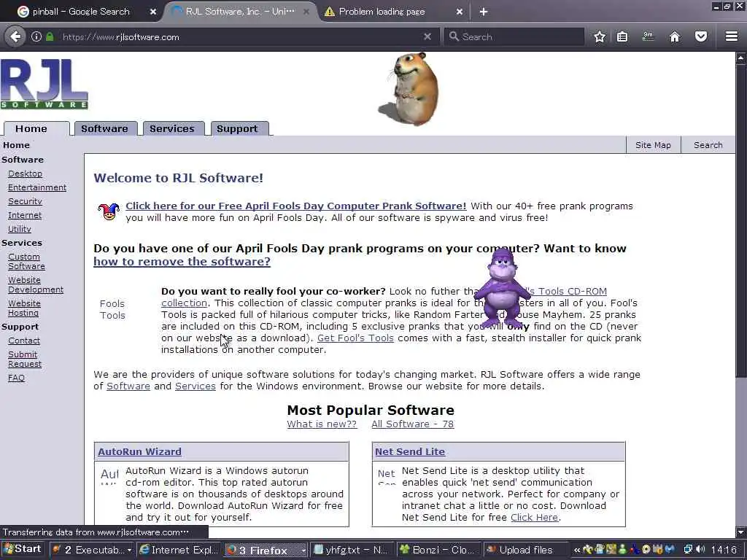Save page to Pocket icon
Screen dimensions: 747x560
(x=701, y=36)
